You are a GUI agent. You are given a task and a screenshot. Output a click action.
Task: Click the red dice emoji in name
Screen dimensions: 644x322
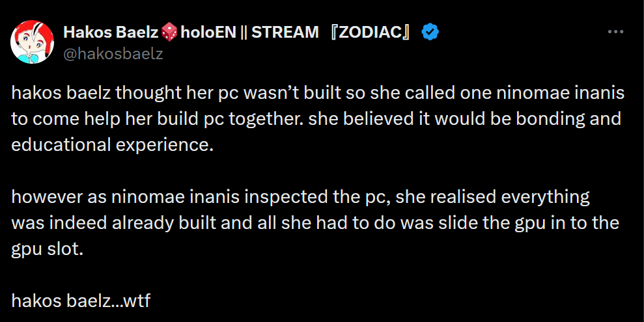coord(169,32)
